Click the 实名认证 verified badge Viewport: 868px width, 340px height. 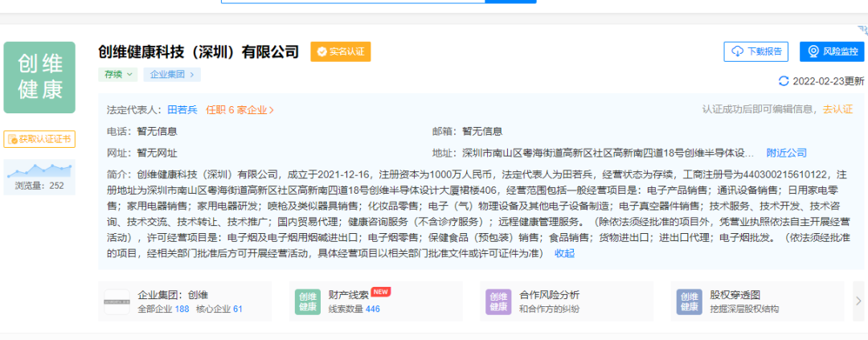pos(340,51)
